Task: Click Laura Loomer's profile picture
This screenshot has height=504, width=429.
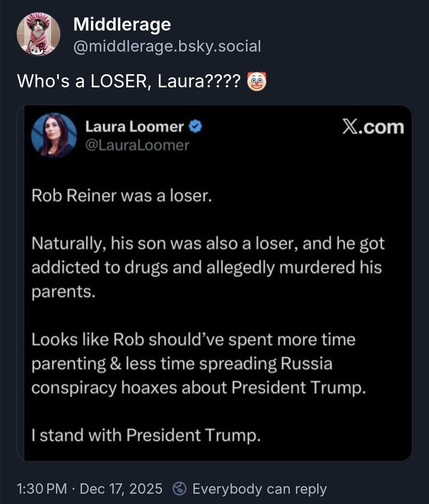Action: point(54,135)
